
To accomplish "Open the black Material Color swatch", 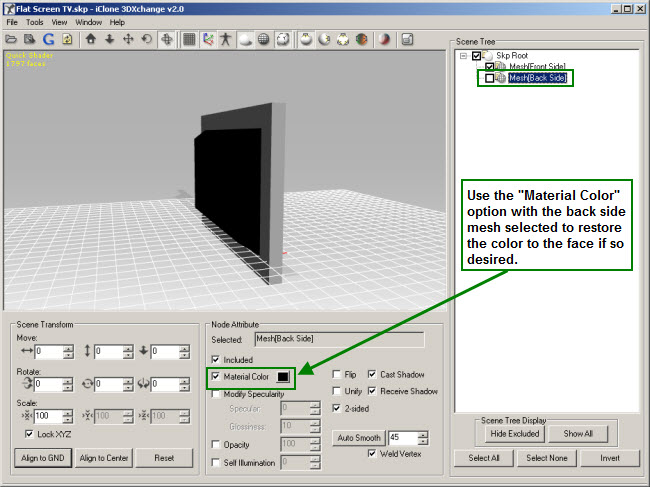I will pyautogui.click(x=283, y=377).
